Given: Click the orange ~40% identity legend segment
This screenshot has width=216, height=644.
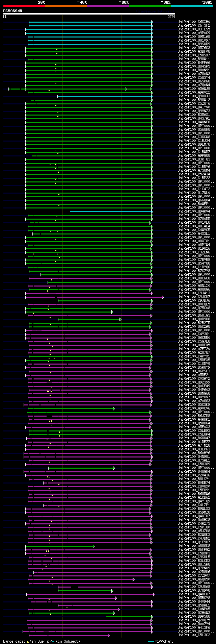Looking at the screenshot, I should (66, 6).
